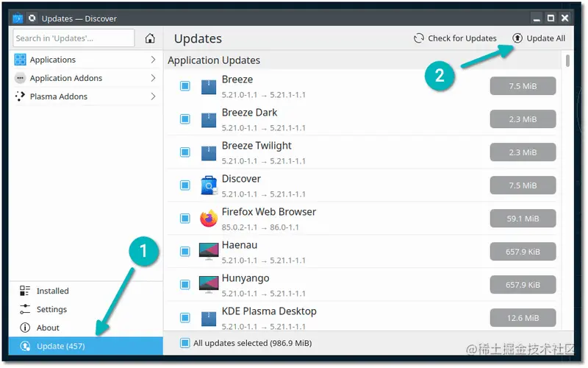Click the 59.1 MiB button for Firefox
Screen dimensions: 588x368
[523, 218]
